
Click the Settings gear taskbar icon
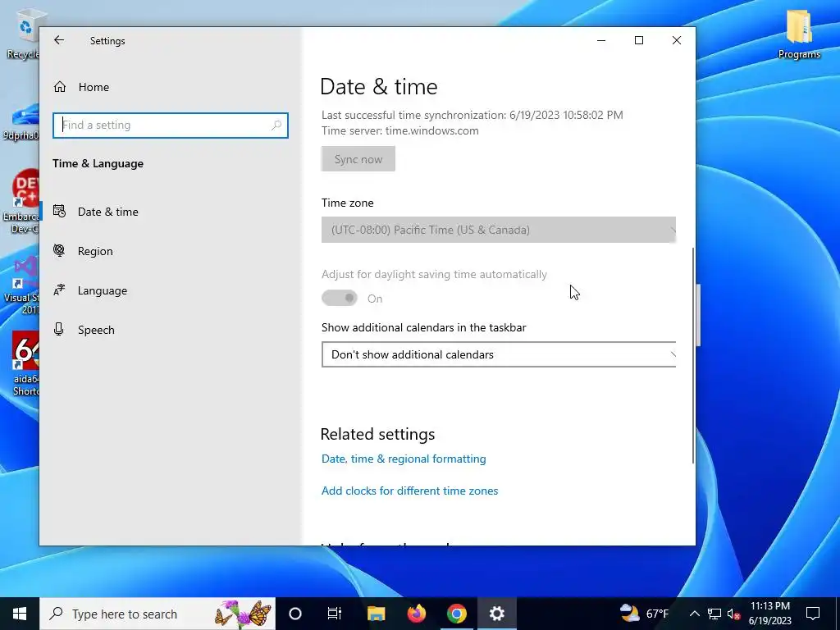coord(496,614)
